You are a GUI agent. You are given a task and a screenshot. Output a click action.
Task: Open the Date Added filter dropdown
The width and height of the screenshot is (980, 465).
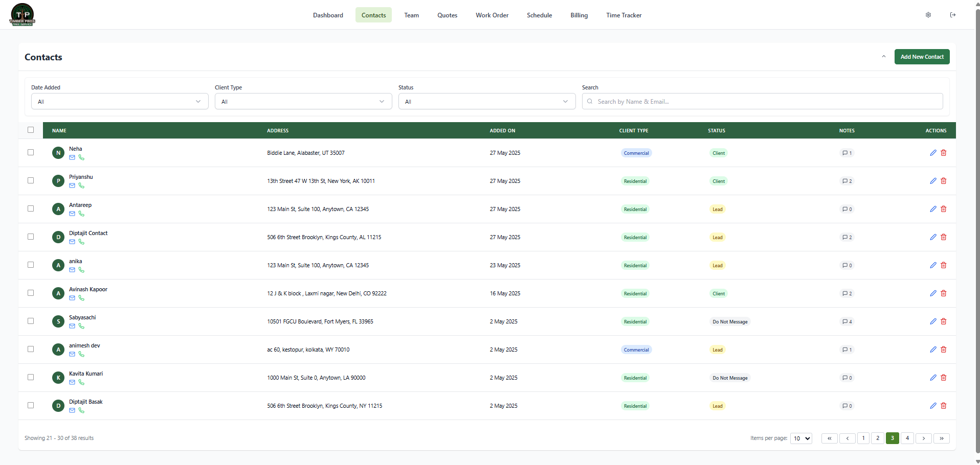[120, 101]
